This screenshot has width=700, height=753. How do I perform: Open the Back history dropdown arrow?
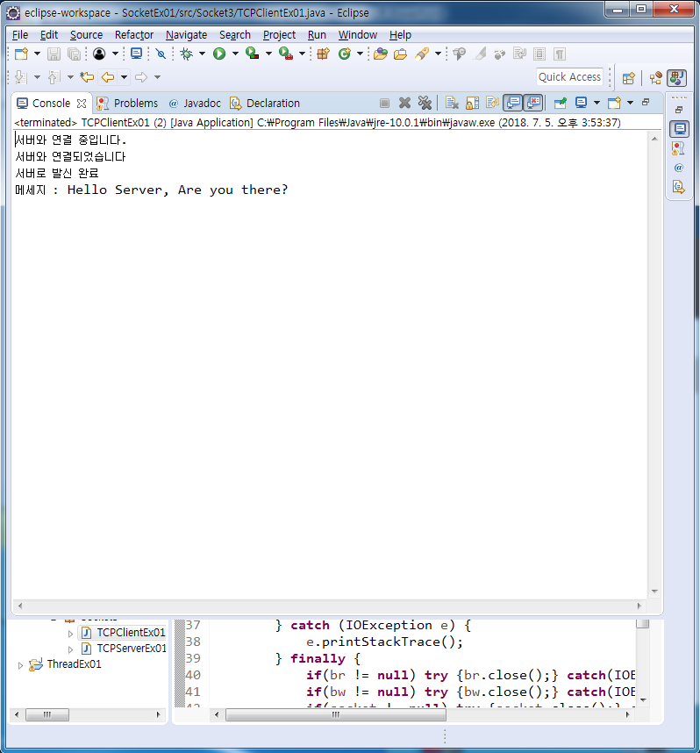tap(124, 77)
